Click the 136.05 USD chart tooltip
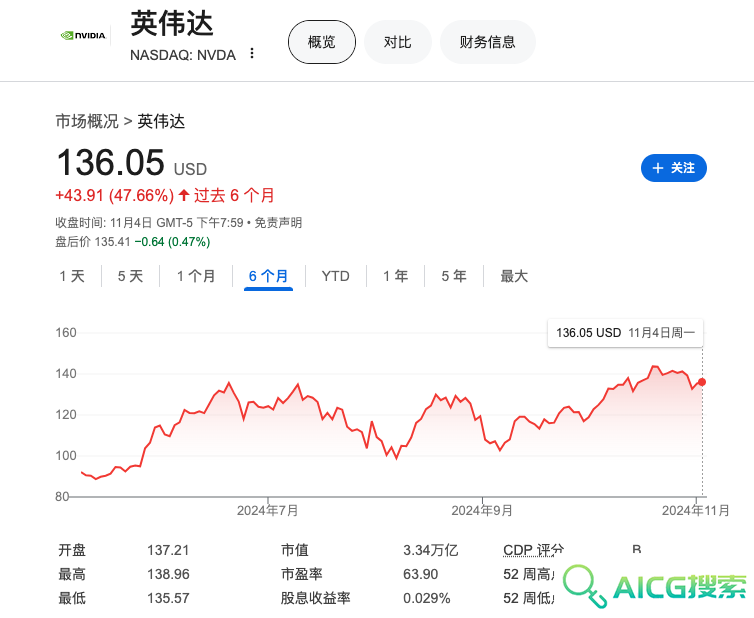This screenshot has height=618, width=754. pos(625,333)
